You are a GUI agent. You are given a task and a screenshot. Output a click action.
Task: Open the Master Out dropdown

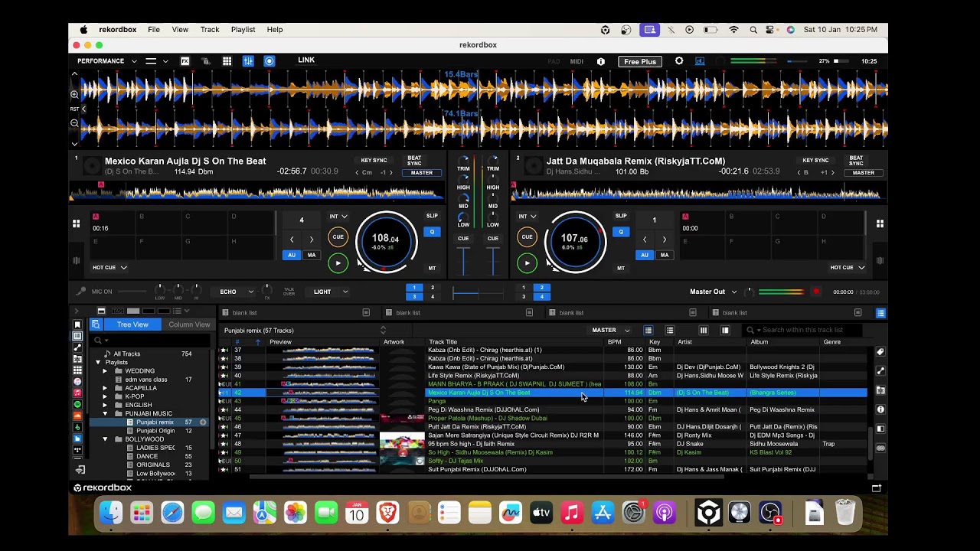(714, 292)
